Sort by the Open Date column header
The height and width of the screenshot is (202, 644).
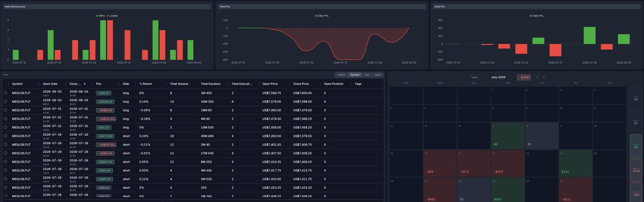50,84
